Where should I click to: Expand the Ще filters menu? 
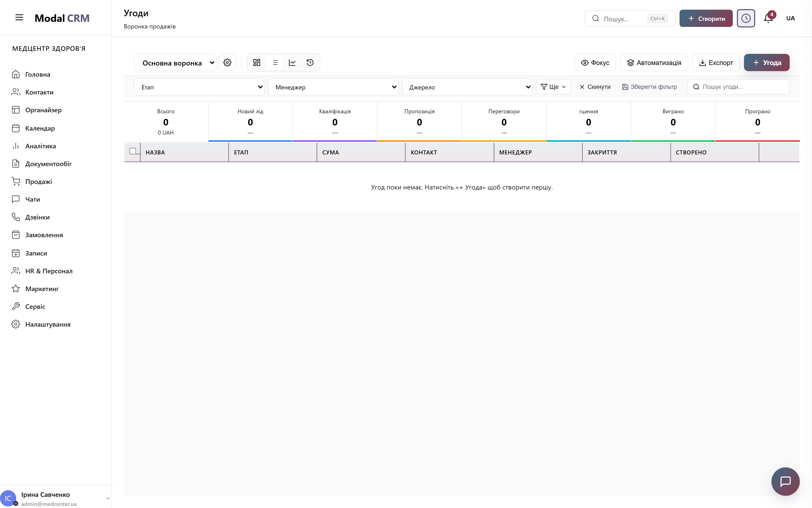553,87
